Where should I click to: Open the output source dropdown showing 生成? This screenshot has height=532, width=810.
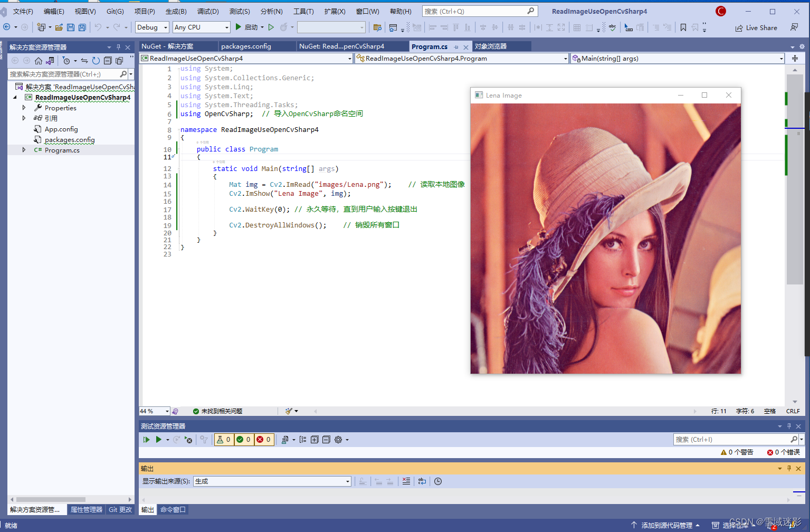[272, 481]
